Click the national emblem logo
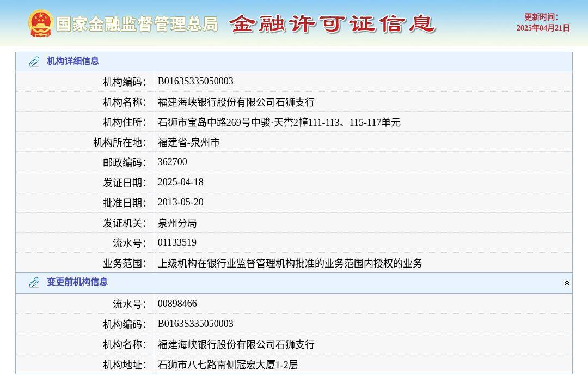This screenshot has height=382, width=588. point(40,23)
